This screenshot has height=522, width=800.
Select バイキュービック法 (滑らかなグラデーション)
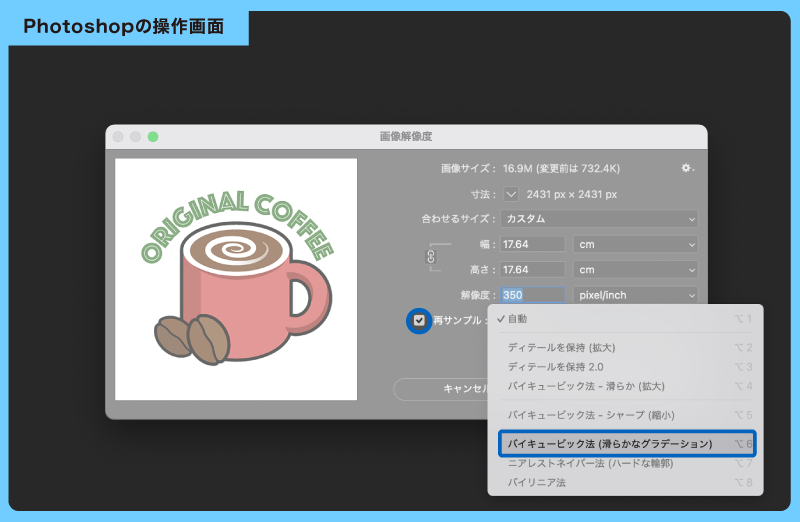(x=627, y=444)
